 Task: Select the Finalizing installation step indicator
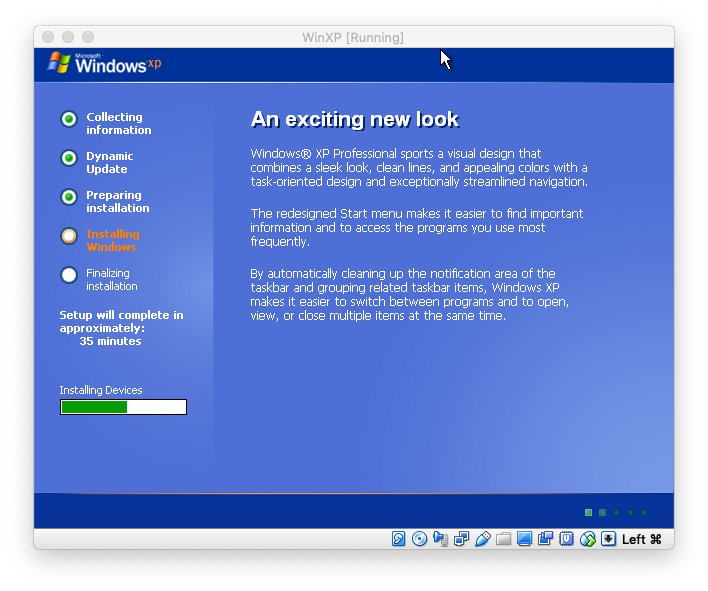69,275
